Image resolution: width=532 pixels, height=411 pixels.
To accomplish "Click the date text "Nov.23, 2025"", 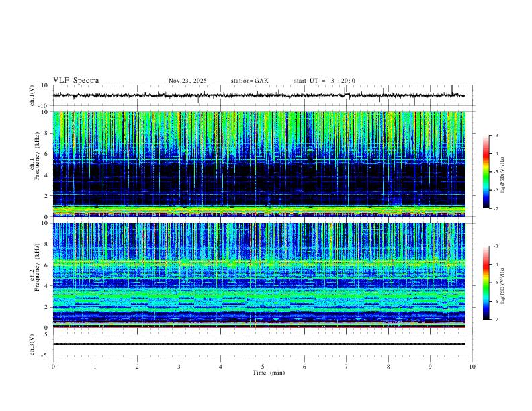I will 187,81.
